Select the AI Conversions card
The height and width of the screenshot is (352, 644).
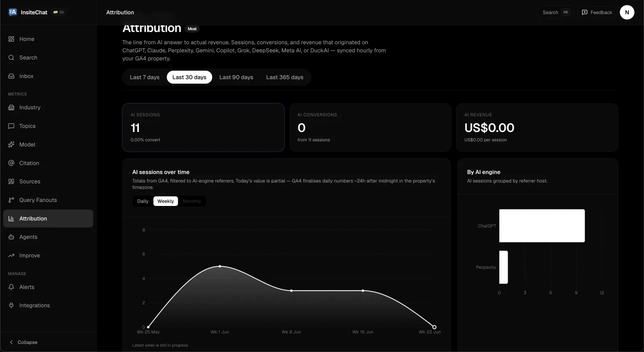click(370, 128)
